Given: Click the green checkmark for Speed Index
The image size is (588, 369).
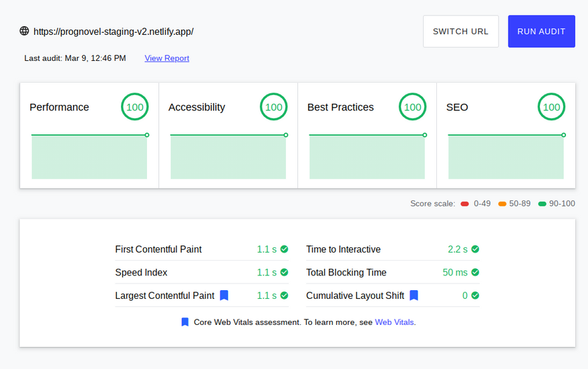Looking at the screenshot, I should click(x=284, y=273).
